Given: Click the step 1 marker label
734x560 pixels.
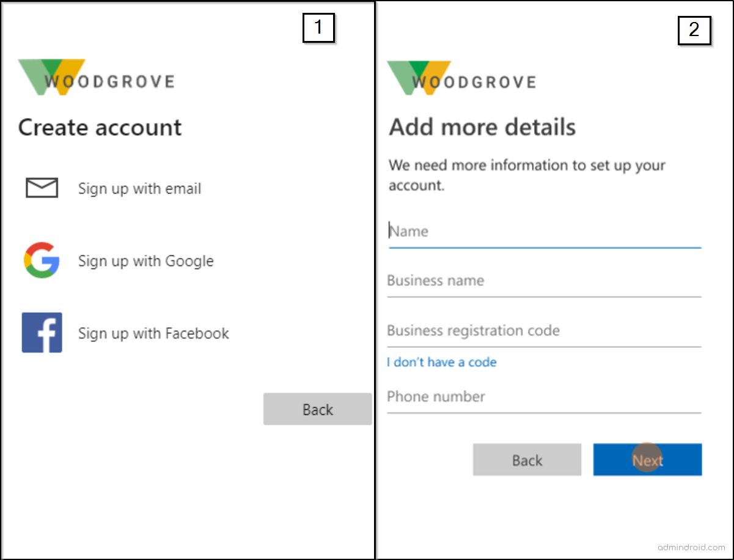Looking at the screenshot, I should (x=318, y=28).
